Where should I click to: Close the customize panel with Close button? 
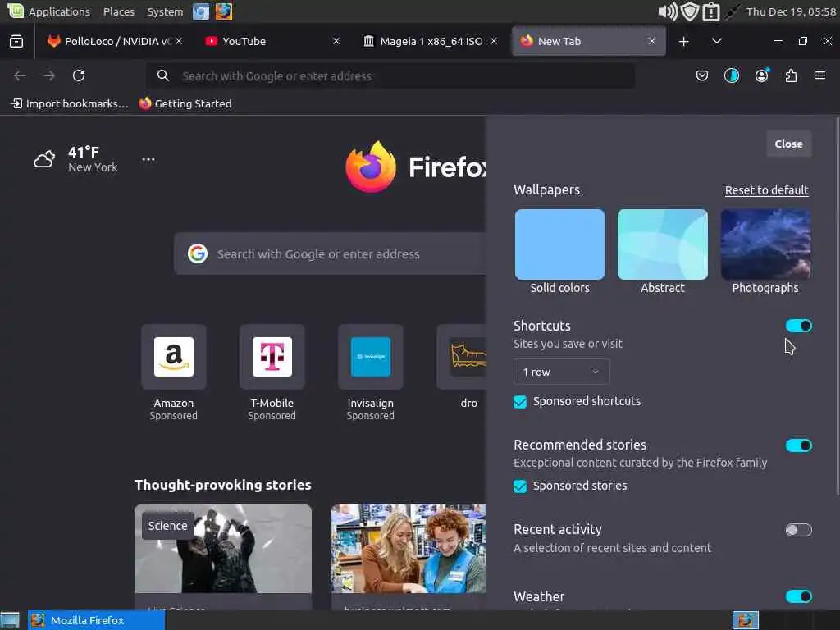pyautogui.click(x=788, y=144)
